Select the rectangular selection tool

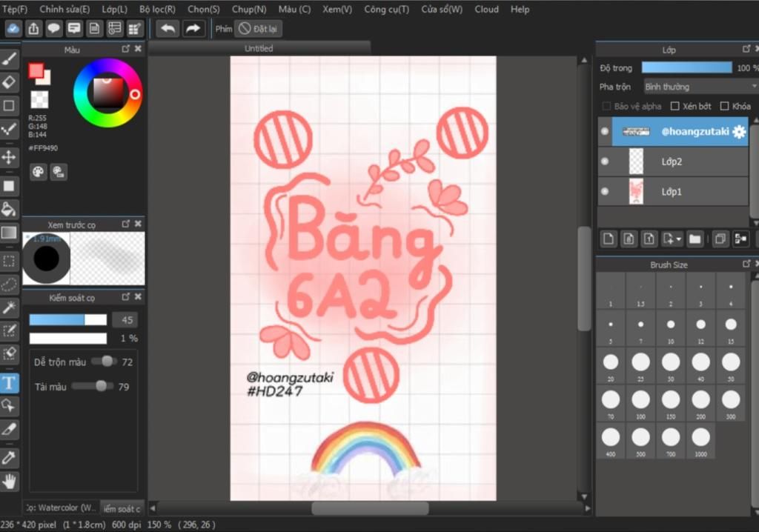(x=9, y=262)
